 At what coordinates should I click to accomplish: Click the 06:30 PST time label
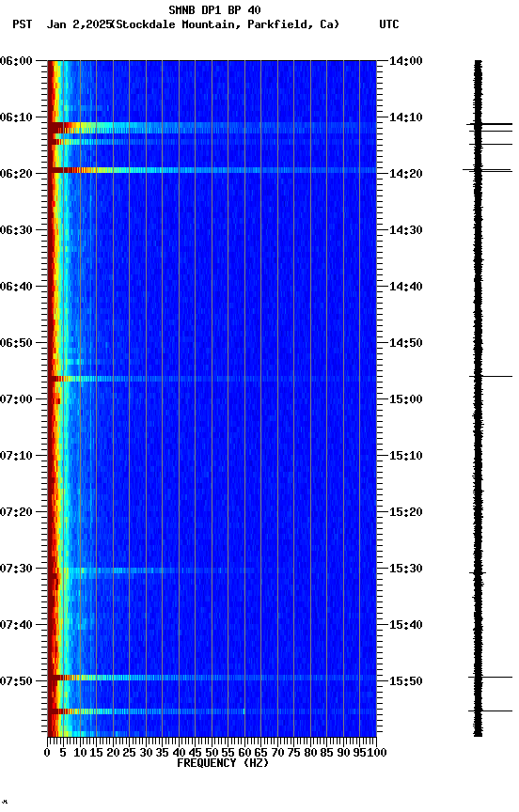tap(16, 230)
